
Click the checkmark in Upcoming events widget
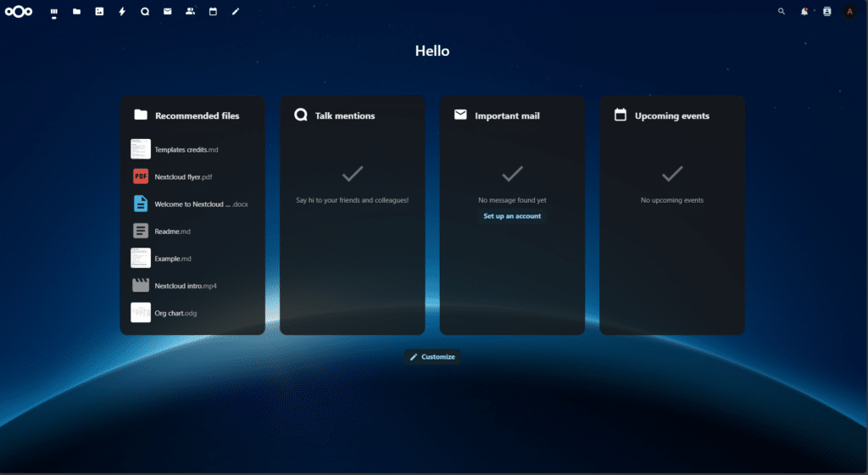click(x=672, y=174)
